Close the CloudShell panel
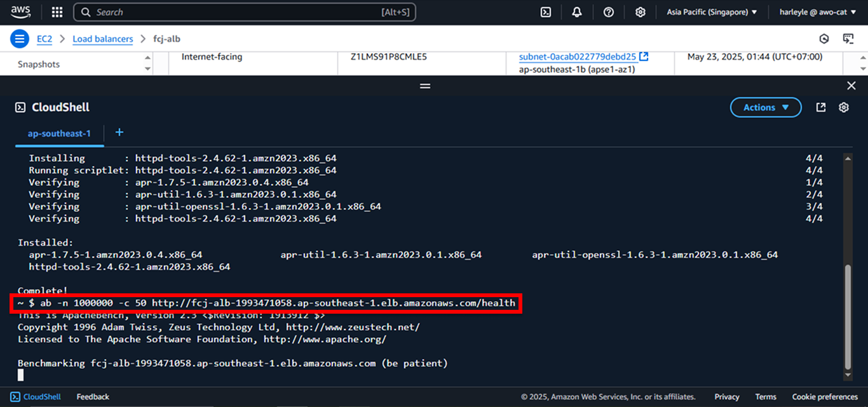868x407 pixels. coord(851,86)
